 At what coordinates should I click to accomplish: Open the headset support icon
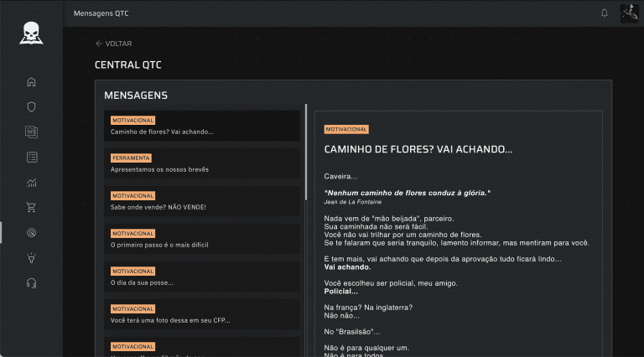coord(32,282)
